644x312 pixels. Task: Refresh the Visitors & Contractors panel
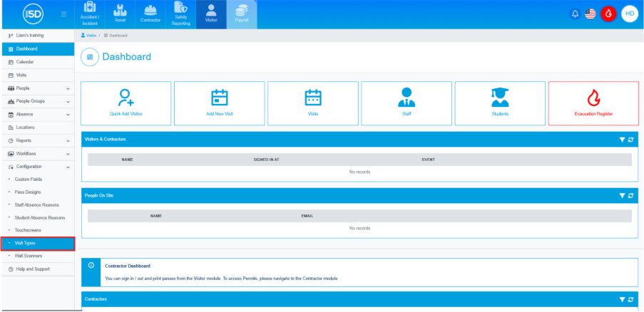click(x=630, y=140)
